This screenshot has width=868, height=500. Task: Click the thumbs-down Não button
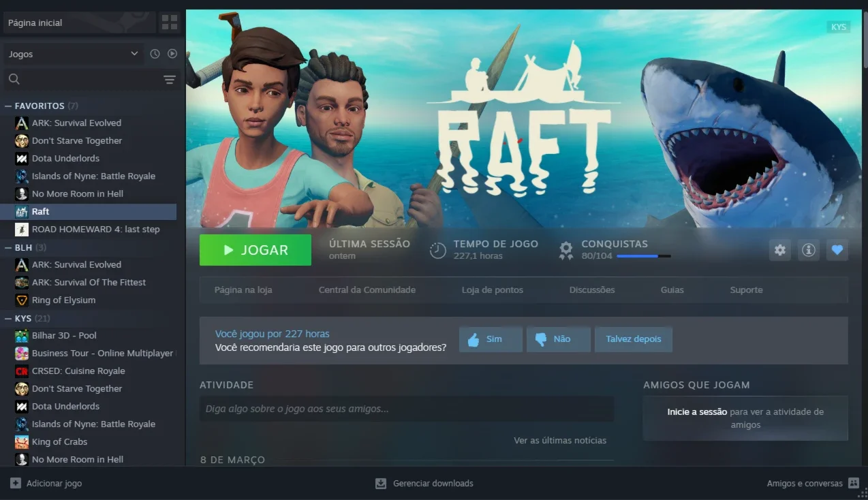[559, 339]
